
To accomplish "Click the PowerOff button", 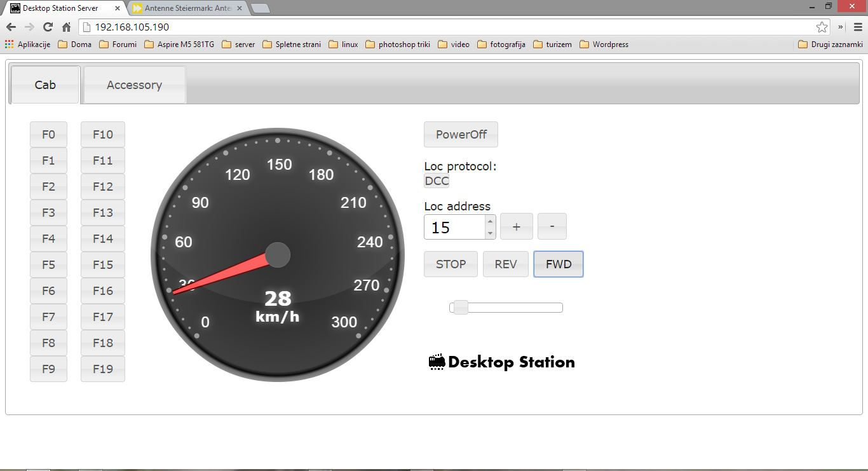I will pyautogui.click(x=461, y=135).
